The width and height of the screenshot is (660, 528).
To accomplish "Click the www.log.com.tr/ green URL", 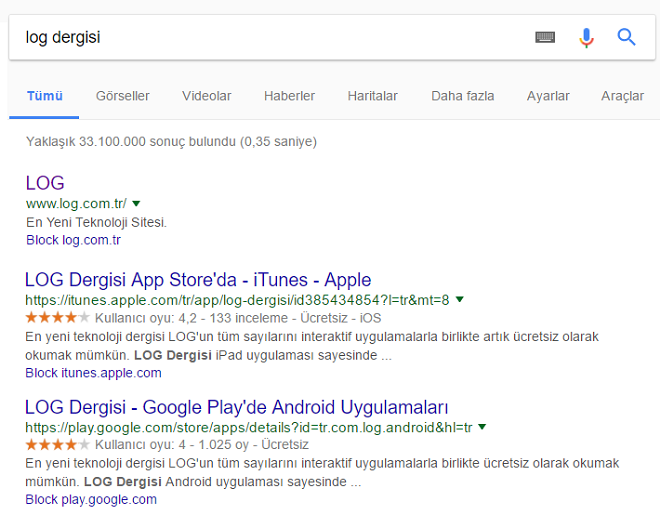I will [x=76, y=204].
